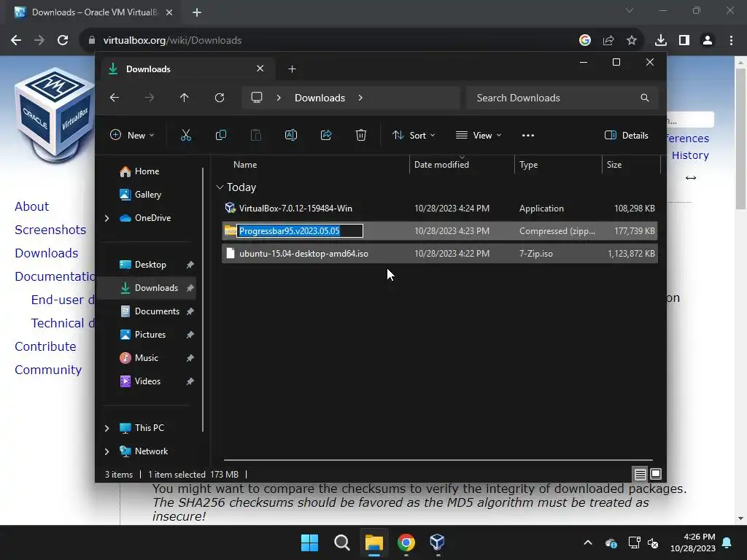Refresh the Downloads folder view
Screen dimensions: 747x560
[x=219, y=98]
